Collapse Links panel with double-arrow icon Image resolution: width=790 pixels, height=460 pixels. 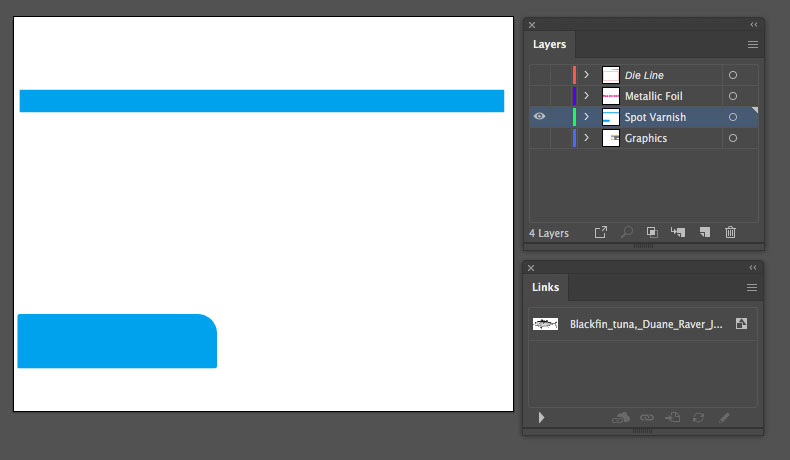[x=753, y=268]
